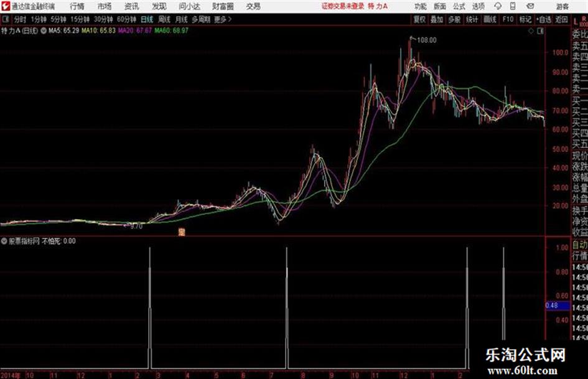
Task: Click the MA5: 65.29 value
Action: coord(63,30)
